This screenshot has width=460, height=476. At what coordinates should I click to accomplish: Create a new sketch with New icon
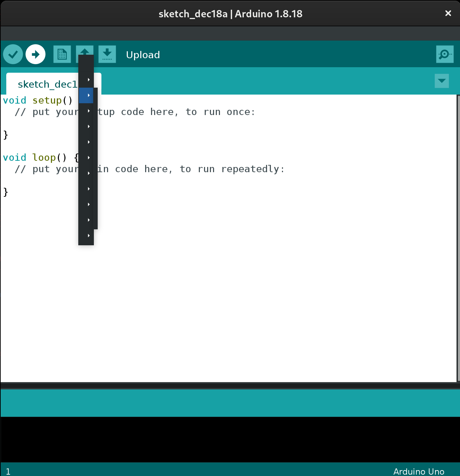click(x=62, y=54)
